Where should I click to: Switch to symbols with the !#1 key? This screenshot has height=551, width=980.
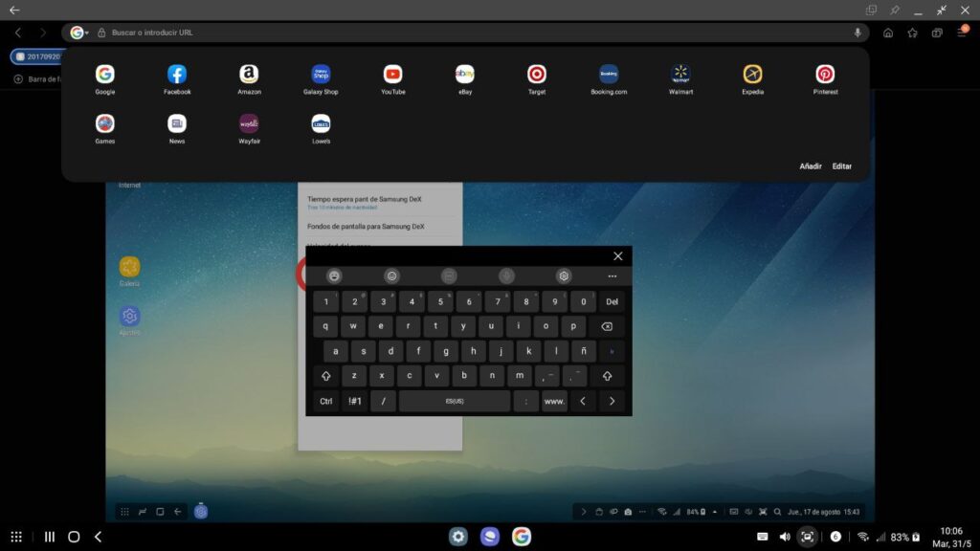[353, 401]
